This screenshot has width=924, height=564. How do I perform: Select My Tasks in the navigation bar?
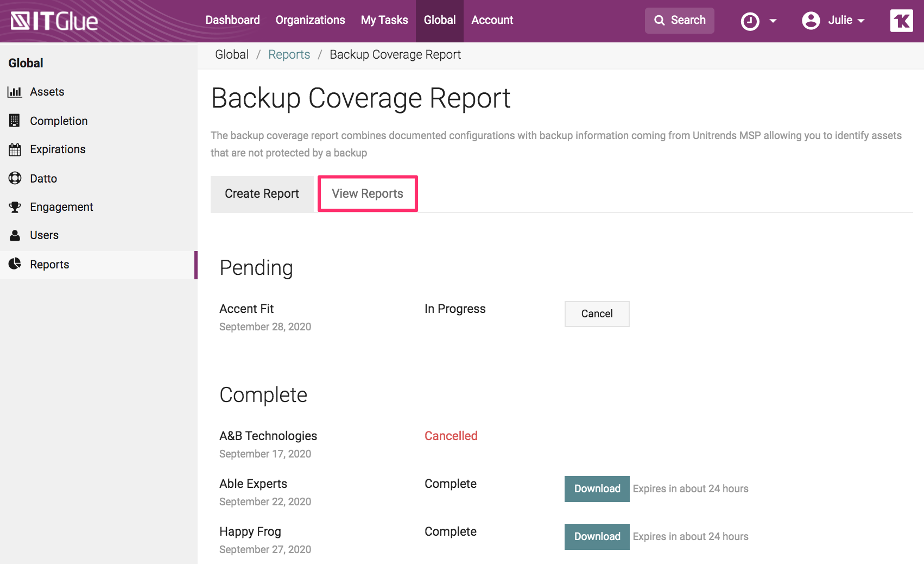click(384, 20)
